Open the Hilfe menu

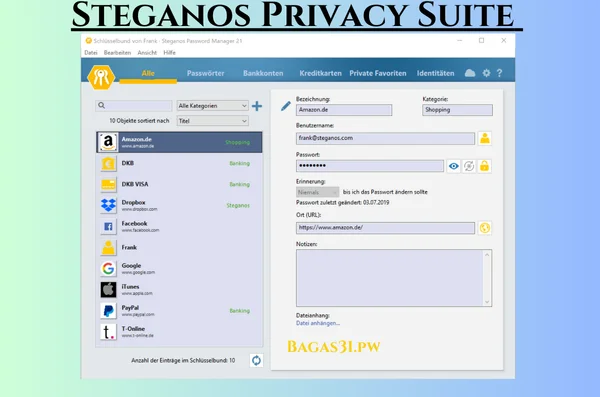tap(170, 52)
